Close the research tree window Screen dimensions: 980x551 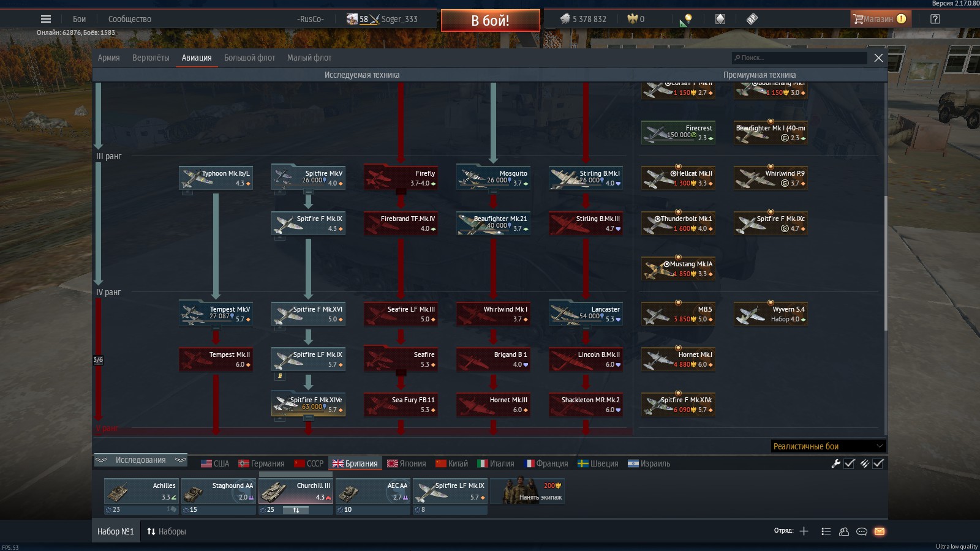tap(878, 58)
